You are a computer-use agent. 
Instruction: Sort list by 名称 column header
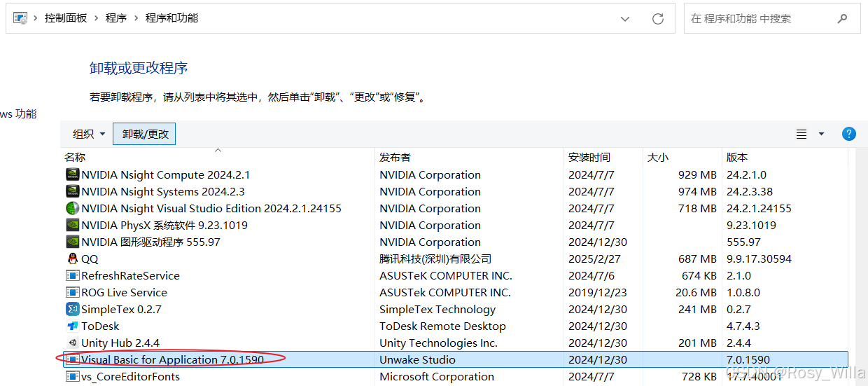[x=219, y=158]
